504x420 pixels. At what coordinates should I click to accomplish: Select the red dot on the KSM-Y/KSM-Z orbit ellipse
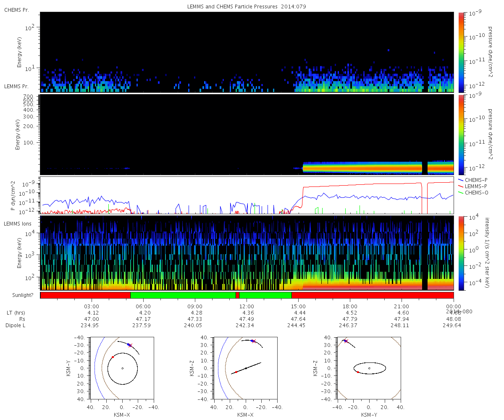point(357,372)
